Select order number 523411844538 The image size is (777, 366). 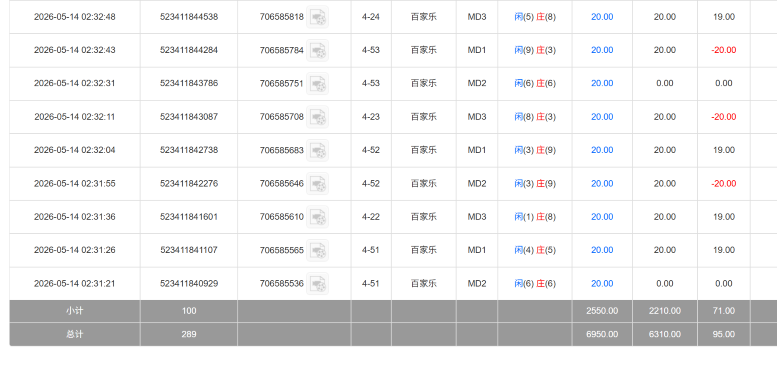click(189, 17)
